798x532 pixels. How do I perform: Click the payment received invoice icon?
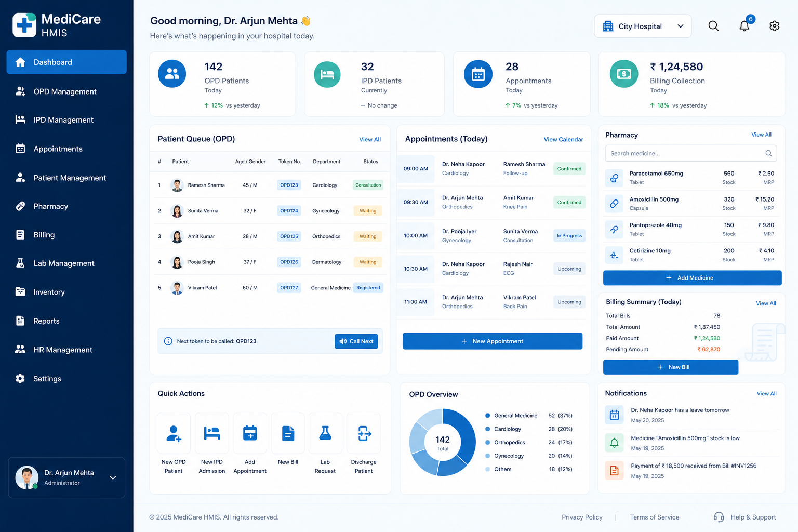pyautogui.click(x=614, y=471)
